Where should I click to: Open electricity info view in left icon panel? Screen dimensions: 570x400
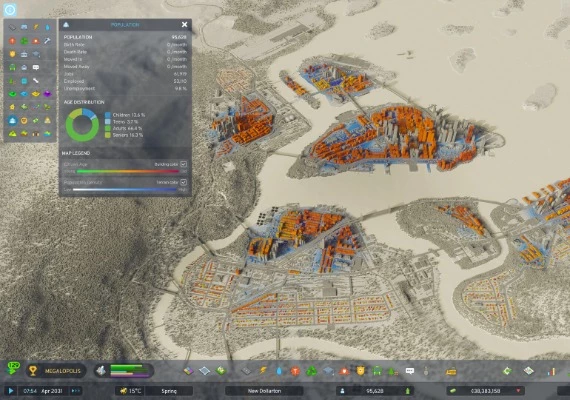click(36, 27)
